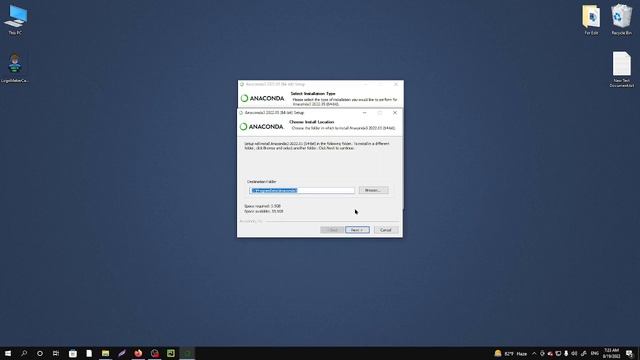Click the title bar of the rear Select Installation Type window
640x360 pixels.
pos(302,84)
